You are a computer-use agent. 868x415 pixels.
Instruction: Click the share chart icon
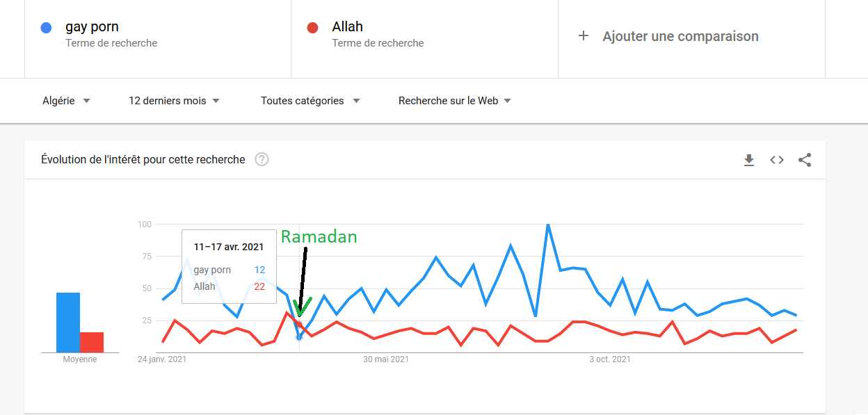805,160
